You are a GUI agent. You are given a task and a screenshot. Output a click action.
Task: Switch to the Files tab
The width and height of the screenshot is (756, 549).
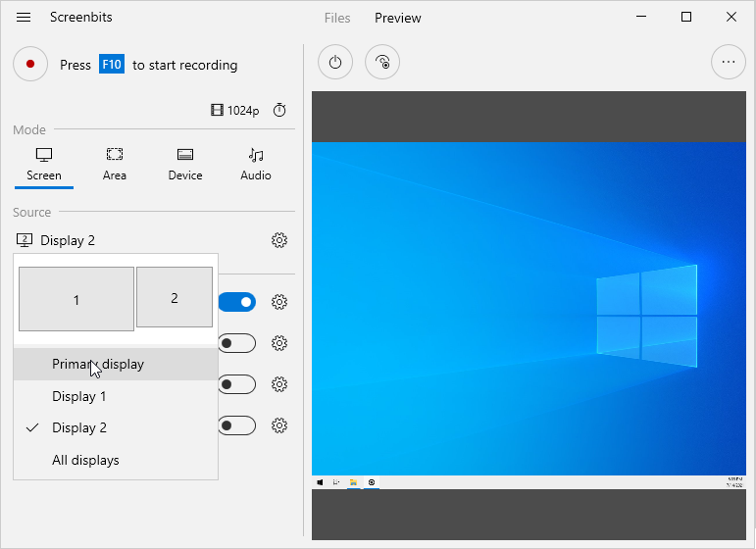point(337,19)
